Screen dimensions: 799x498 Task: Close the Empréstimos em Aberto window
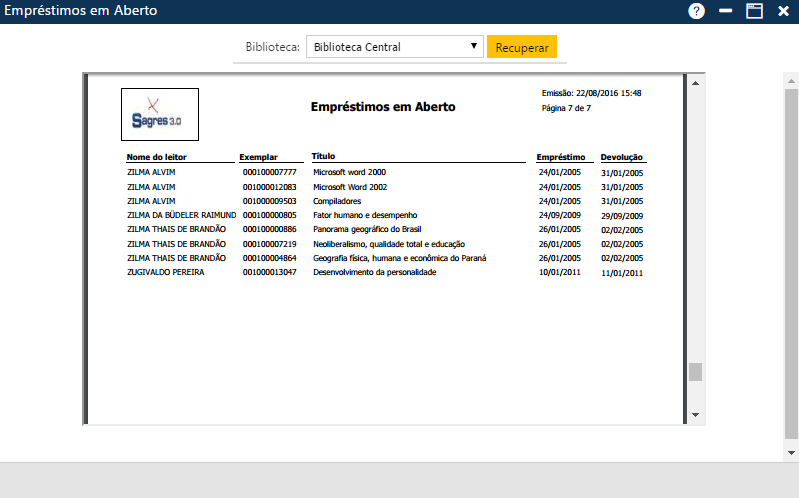(783, 11)
